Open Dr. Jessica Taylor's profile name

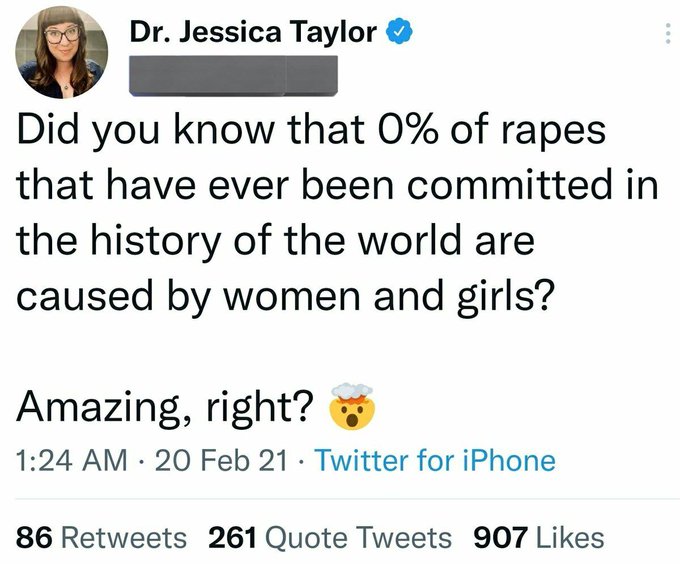tap(254, 32)
